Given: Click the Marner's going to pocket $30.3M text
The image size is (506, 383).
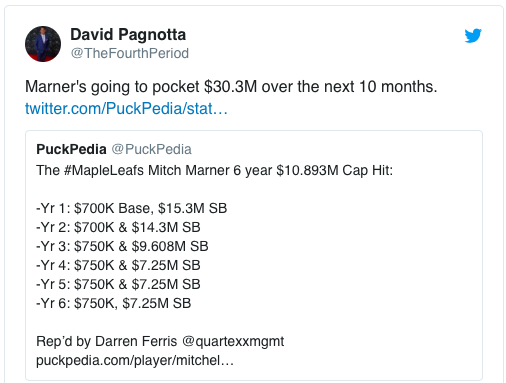Looking at the screenshot, I should [141, 87].
